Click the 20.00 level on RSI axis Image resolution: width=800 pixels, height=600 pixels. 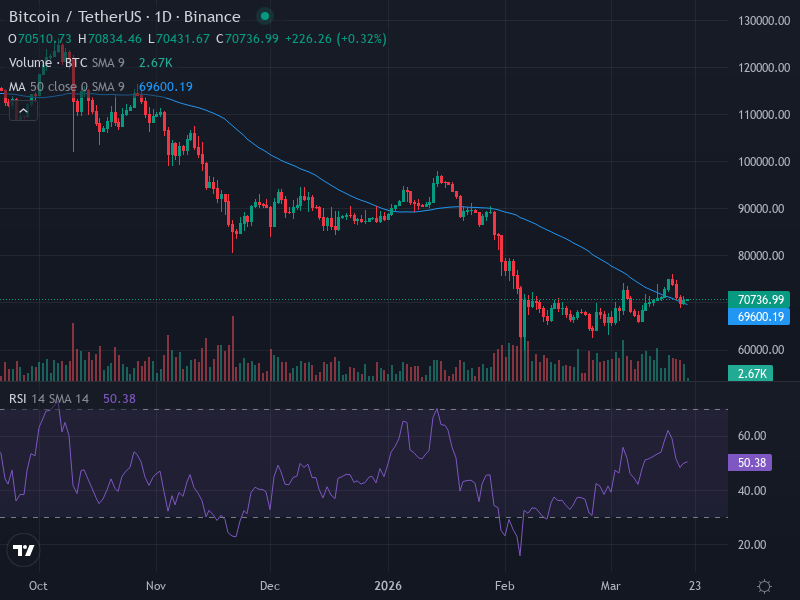click(752, 545)
